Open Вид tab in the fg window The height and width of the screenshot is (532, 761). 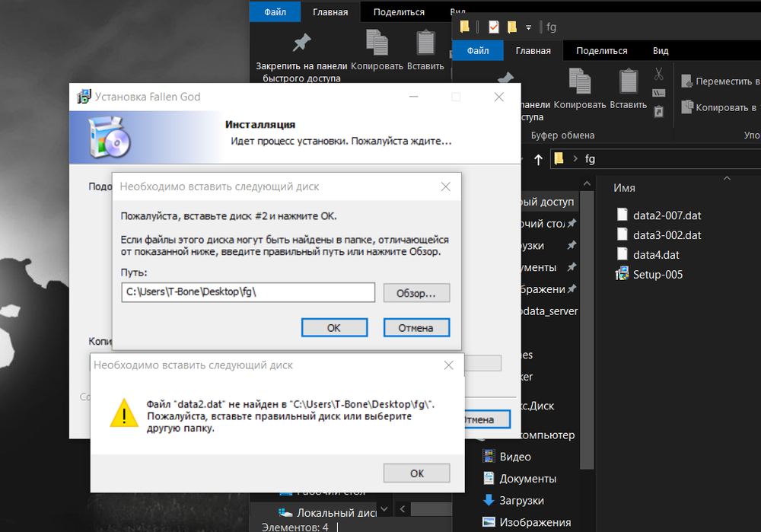pos(660,50)
